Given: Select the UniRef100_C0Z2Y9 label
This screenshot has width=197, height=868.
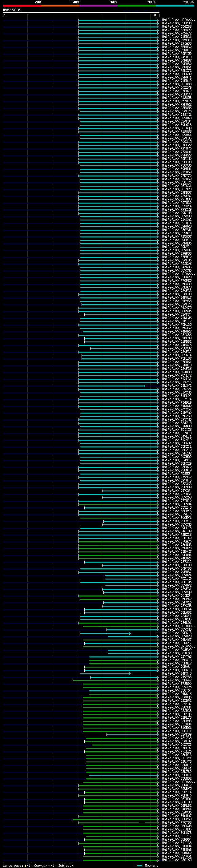Looking at the screenshot, I should [176, 88].
